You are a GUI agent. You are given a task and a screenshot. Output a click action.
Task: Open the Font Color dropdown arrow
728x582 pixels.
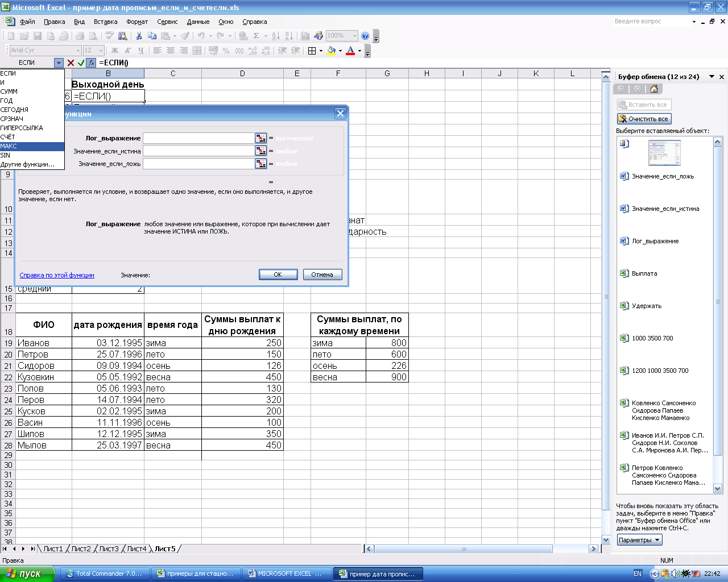[359, 51]
